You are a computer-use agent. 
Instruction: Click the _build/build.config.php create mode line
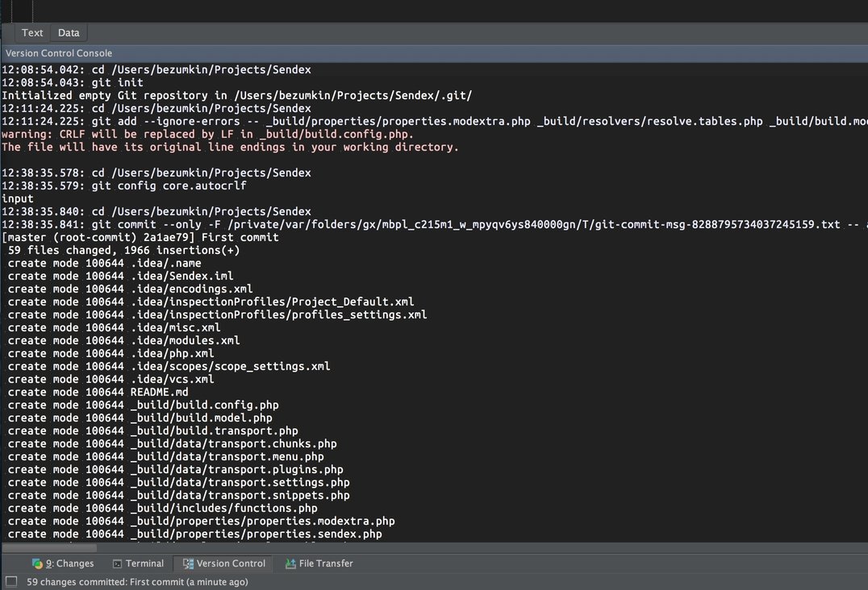[x=143, y=405]
